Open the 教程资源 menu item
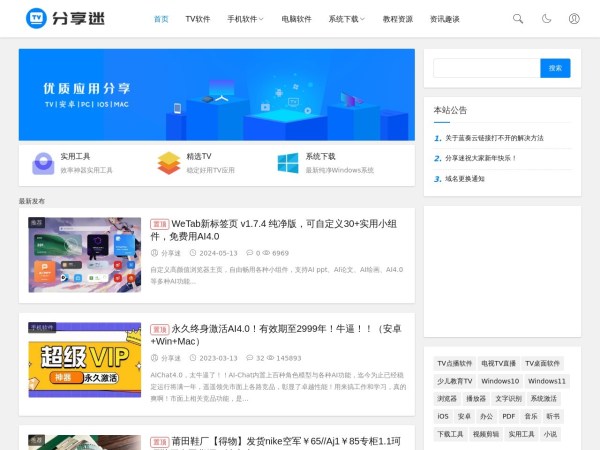 pos(398,19)
